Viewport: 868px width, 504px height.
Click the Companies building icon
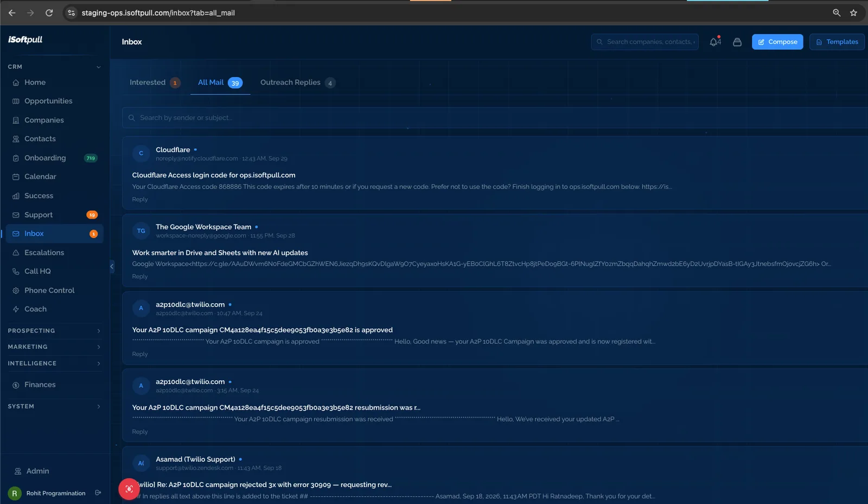16,120
